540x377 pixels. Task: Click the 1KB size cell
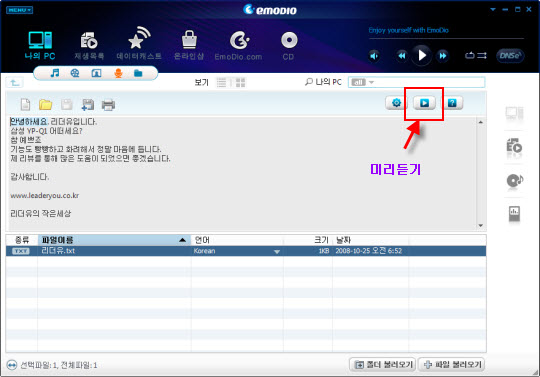323,251
